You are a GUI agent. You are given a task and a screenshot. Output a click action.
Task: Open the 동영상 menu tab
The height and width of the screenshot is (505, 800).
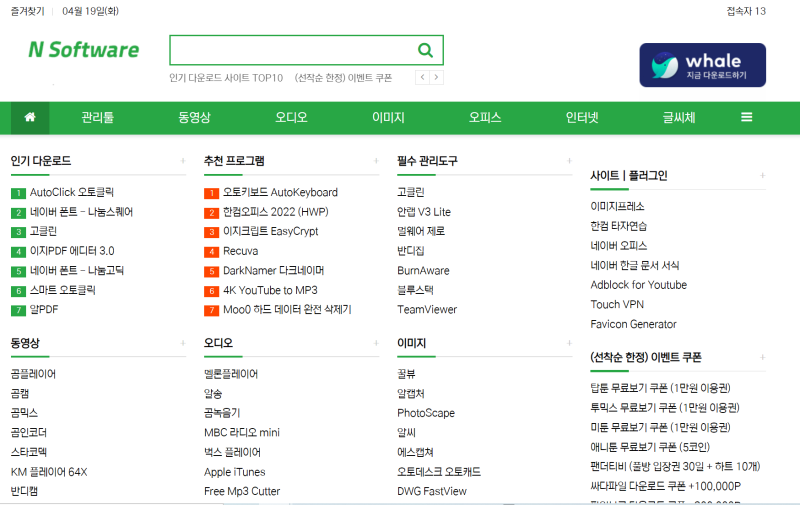194,117
